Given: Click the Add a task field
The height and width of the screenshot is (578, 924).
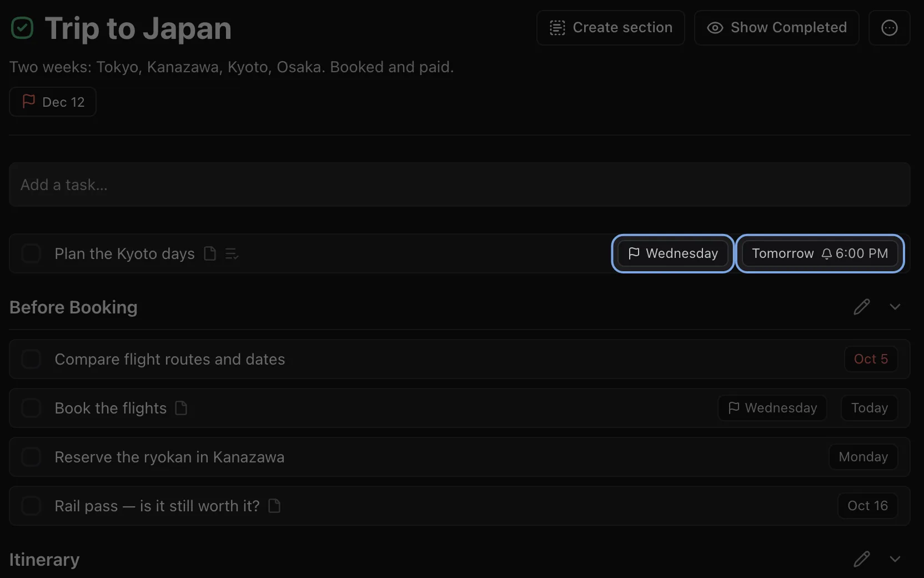Looking at the screenshot, I should pyautogui.click(x=460, y=185).
